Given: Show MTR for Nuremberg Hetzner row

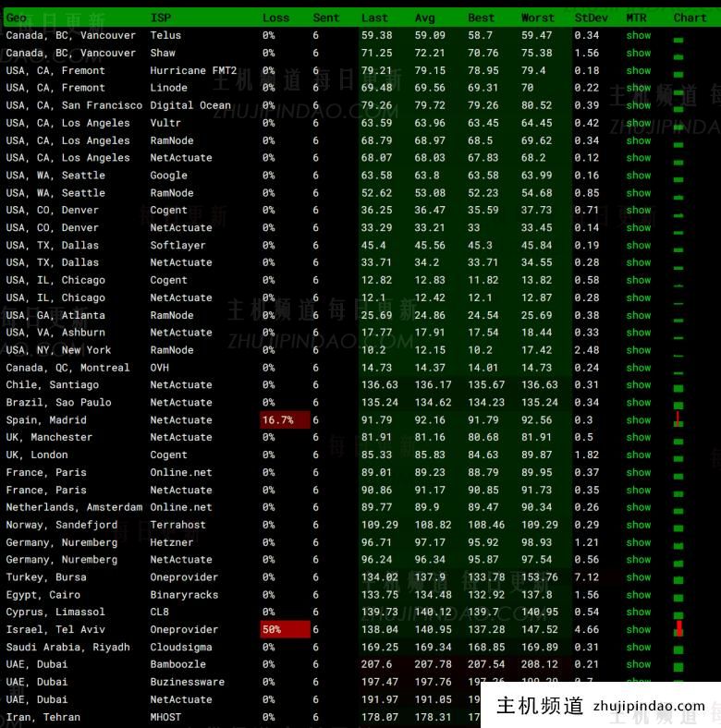Looking at the screenshot, I should click(639, 543).
